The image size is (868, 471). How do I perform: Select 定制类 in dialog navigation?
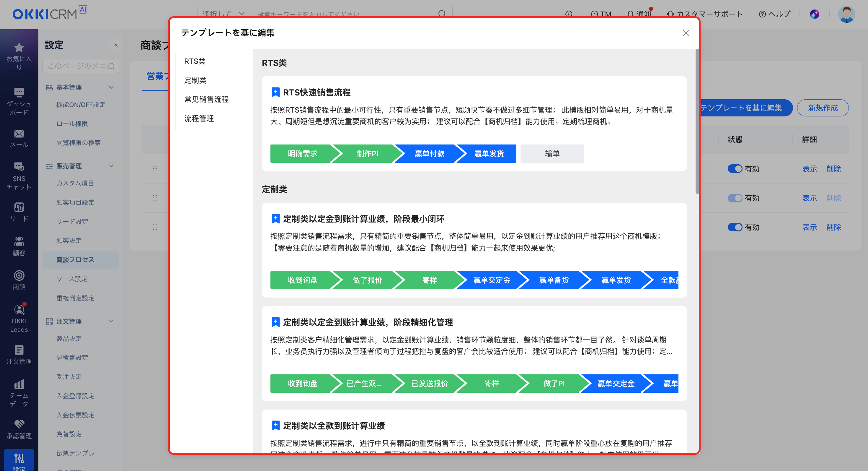195,80
